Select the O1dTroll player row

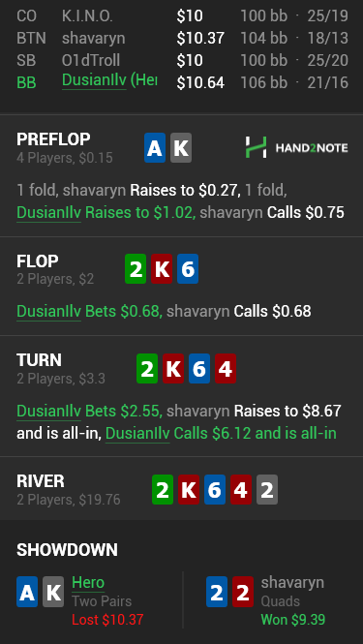182,60
